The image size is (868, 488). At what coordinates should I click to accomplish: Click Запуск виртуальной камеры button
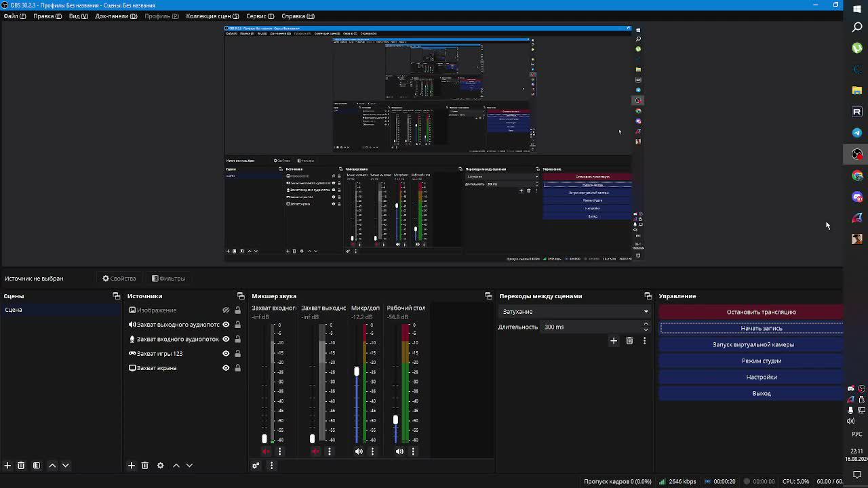751,344
